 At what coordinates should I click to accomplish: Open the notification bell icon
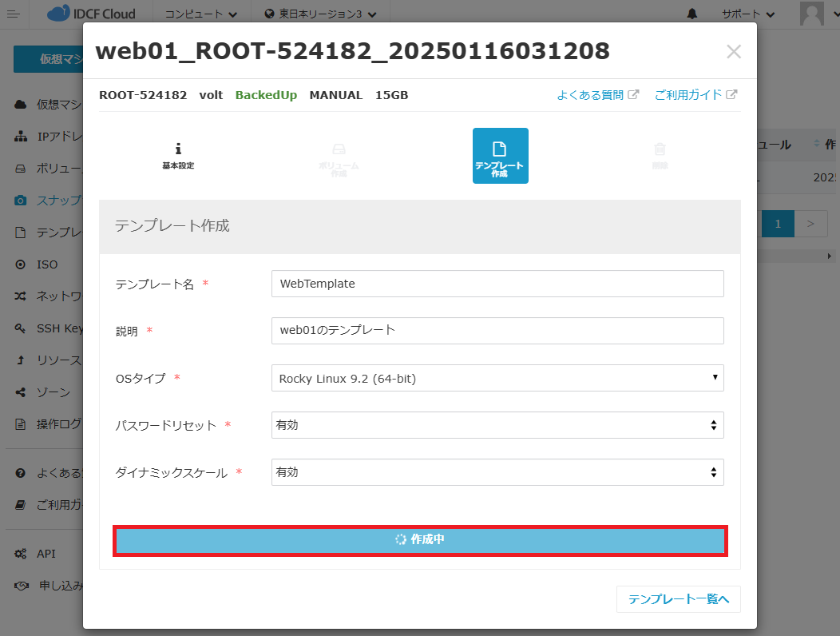691,14
